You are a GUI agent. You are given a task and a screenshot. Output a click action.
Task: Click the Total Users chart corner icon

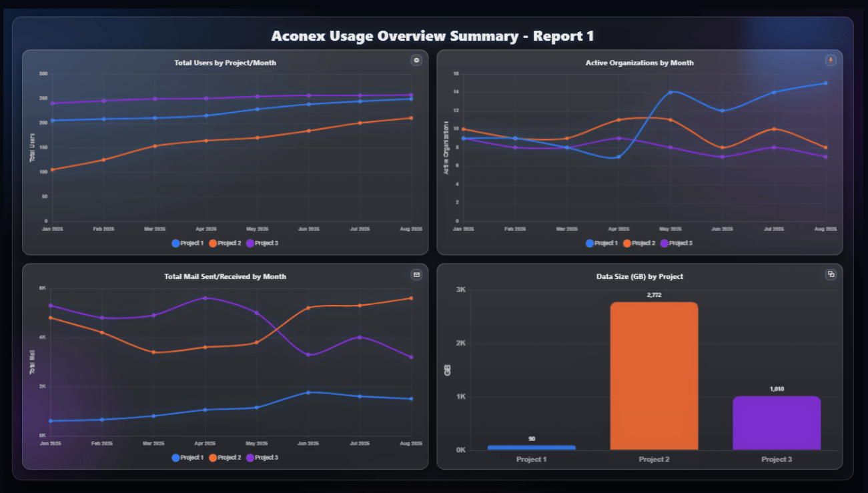click(417, 61)
